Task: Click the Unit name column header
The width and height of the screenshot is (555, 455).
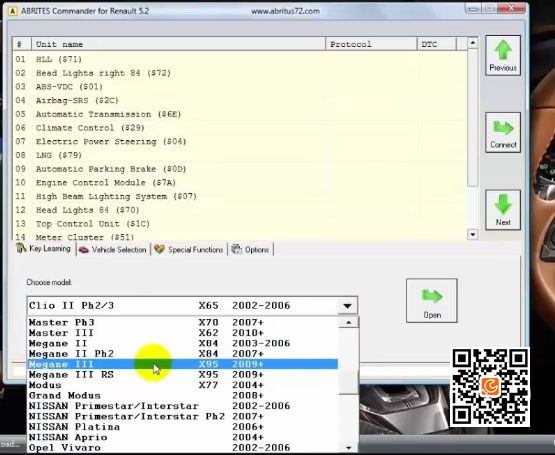Action: (x=178, y=44)
